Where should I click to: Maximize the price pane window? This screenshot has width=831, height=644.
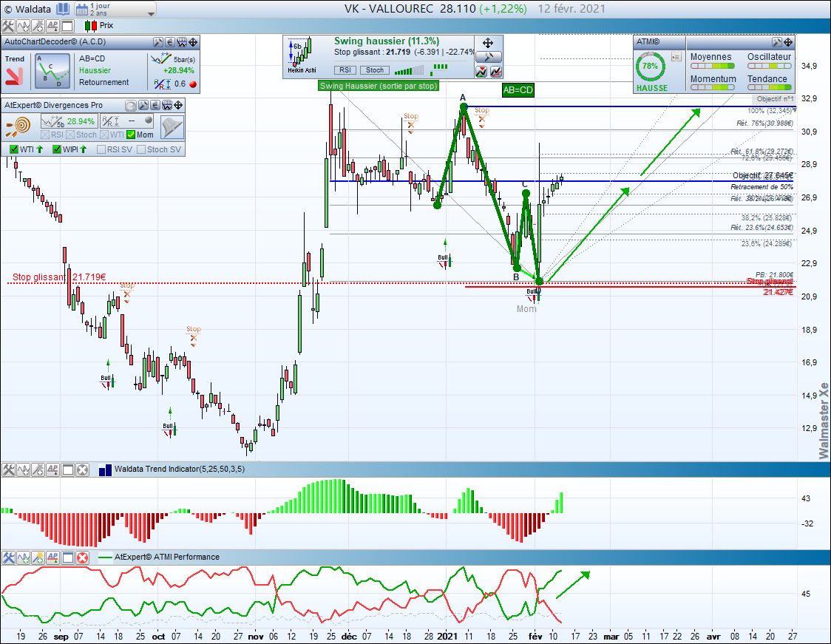[x=67, y=26]
